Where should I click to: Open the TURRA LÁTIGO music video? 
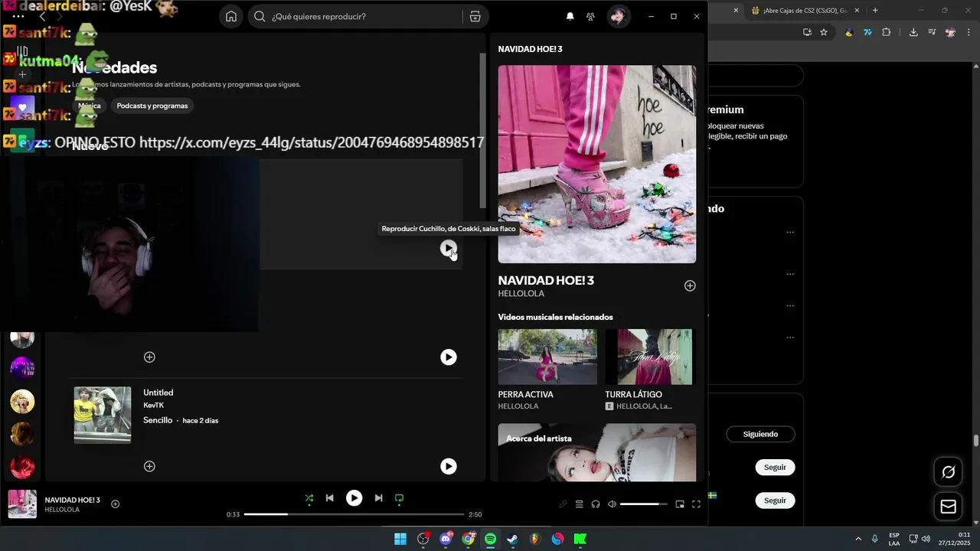coord(648,357)
